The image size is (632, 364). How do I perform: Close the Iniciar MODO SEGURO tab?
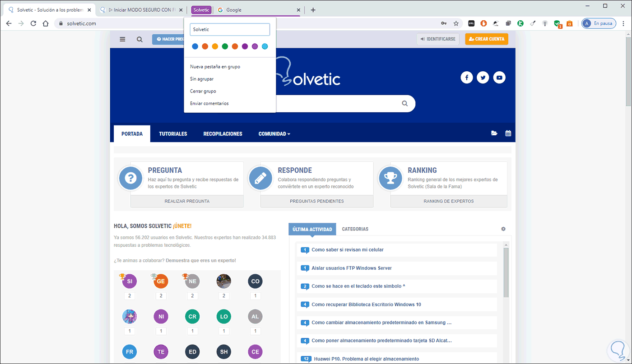[181, 10]
